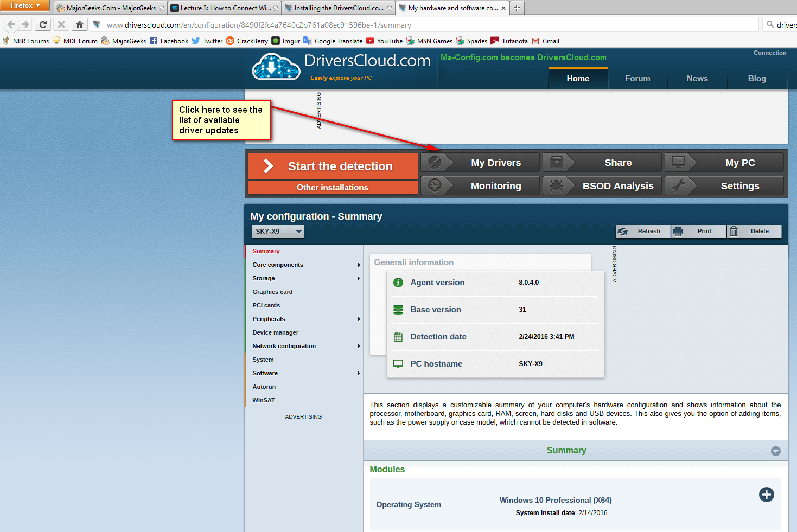Click the Share box icon

pos(557,162)
